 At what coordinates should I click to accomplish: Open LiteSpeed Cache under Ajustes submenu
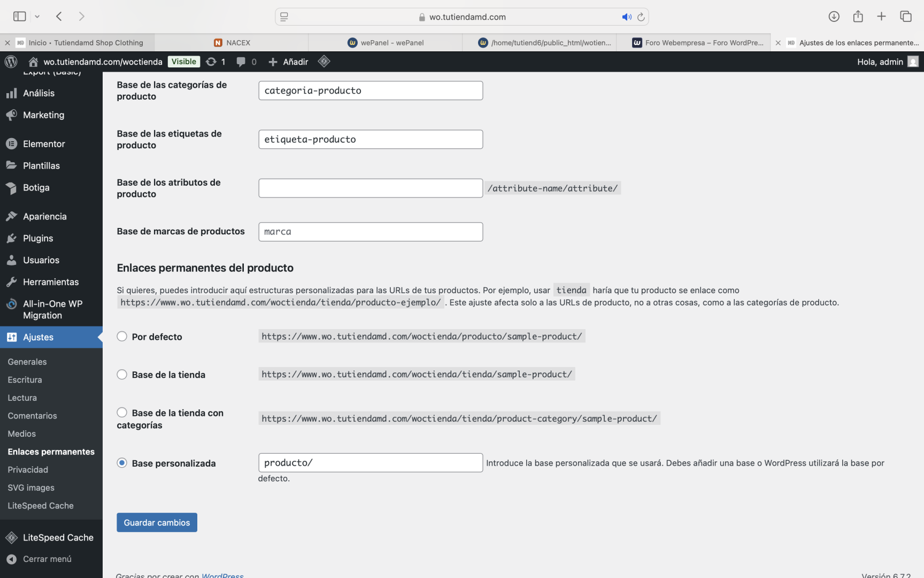(41, 506)
